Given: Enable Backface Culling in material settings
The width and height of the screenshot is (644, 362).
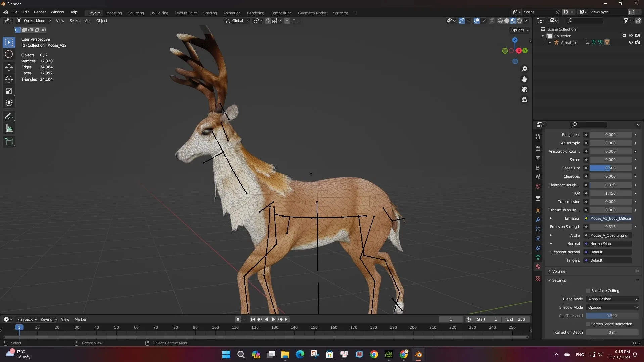Looking at the screenshot, I should click(588, 291).
